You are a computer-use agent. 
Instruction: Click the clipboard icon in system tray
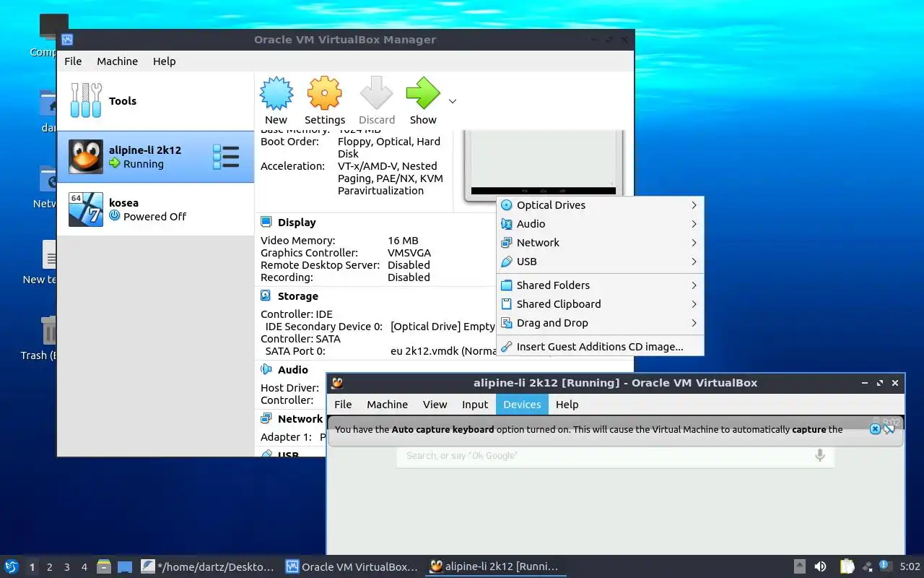847,566
